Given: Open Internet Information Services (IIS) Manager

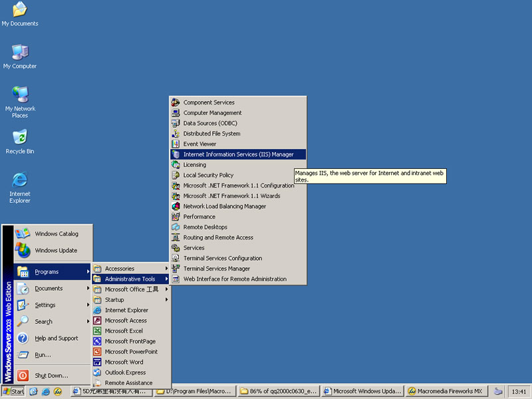Looking at the screenshot, I should pos(238,154).
